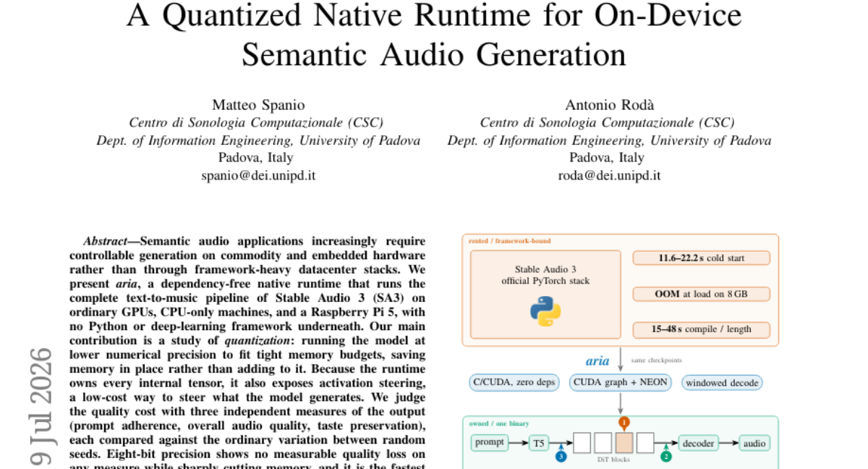Click the 'C/CUDA, zero deps' pill

tap(514, 382)
